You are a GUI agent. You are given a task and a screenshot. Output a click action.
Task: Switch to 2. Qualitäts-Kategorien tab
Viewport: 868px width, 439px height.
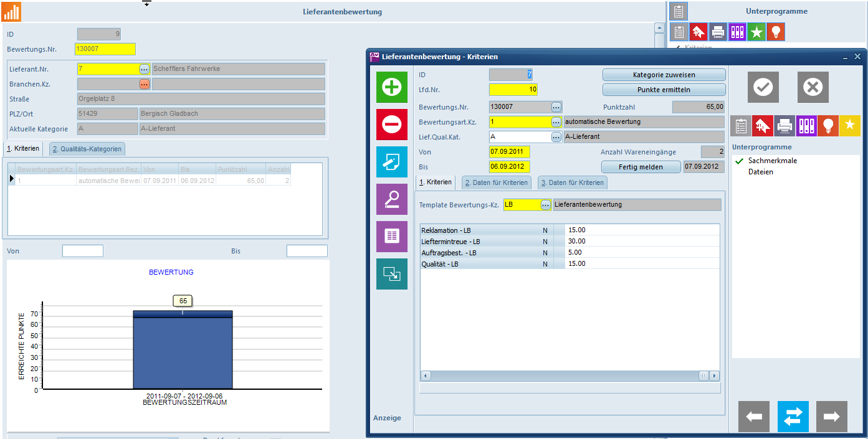point(87,149)
